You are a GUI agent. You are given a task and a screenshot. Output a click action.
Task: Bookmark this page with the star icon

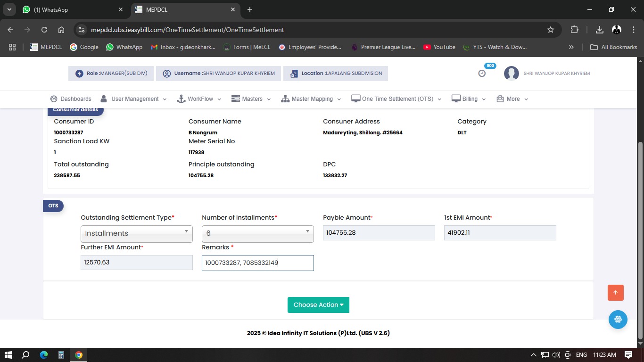tap(550, 30)
